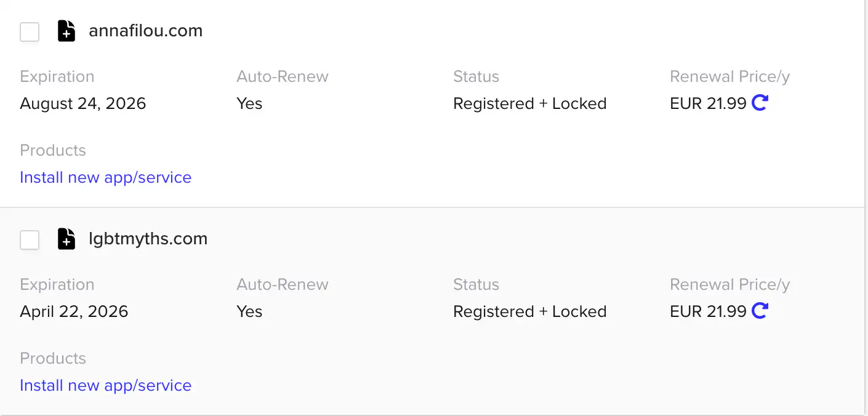
Task: Click the renew arrow icon for annafilou.com
Action: [760, 103]
